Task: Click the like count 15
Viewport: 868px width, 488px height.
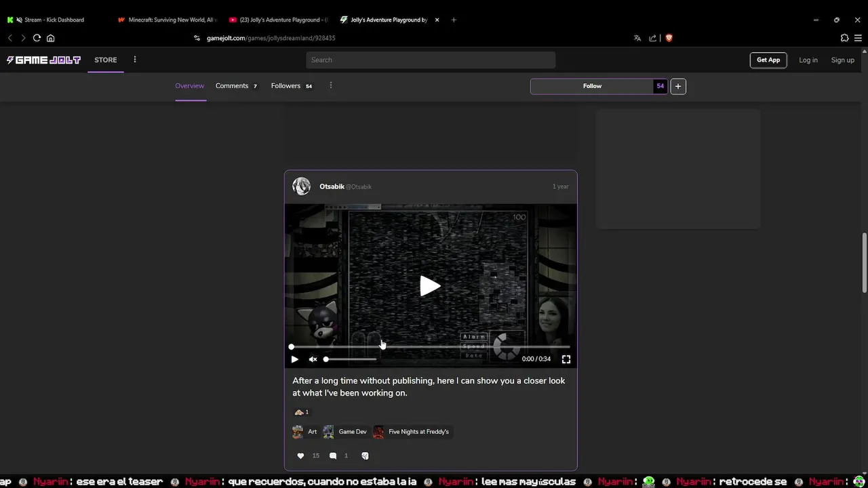Action: click(315, 455)
